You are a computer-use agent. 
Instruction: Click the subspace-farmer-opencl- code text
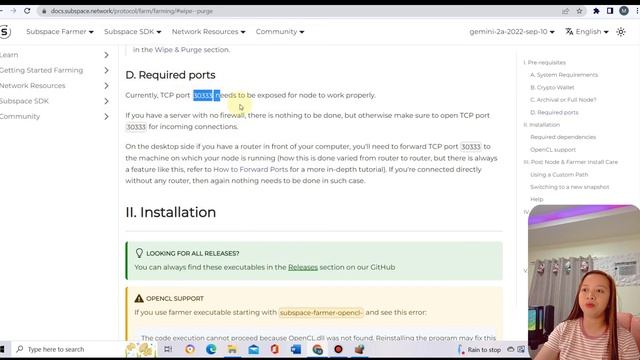click(321, 313)
